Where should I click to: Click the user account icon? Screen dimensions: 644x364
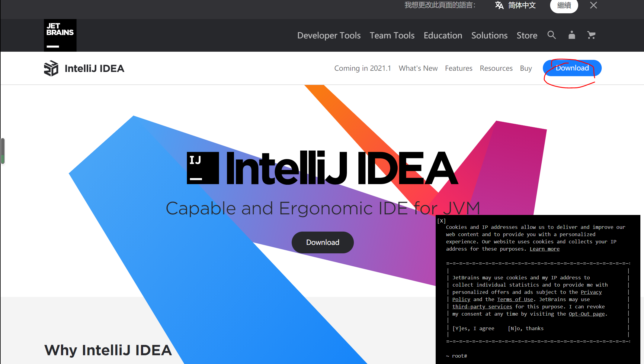point(572,35)
